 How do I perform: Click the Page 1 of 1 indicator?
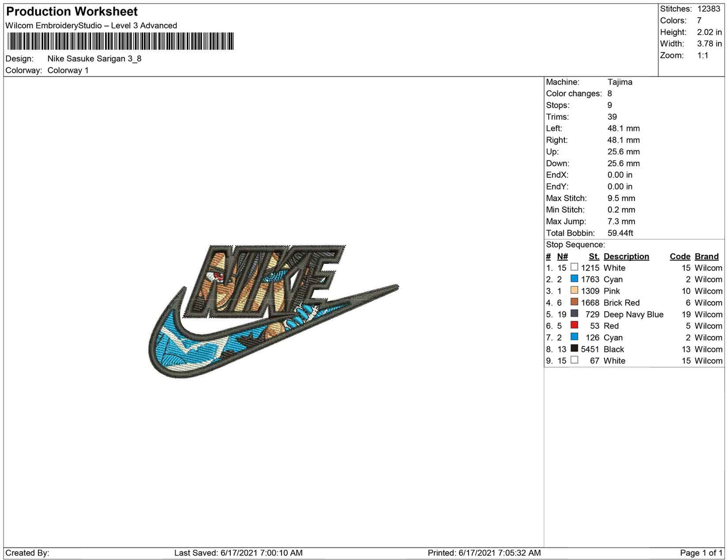(x=701, y=552)
